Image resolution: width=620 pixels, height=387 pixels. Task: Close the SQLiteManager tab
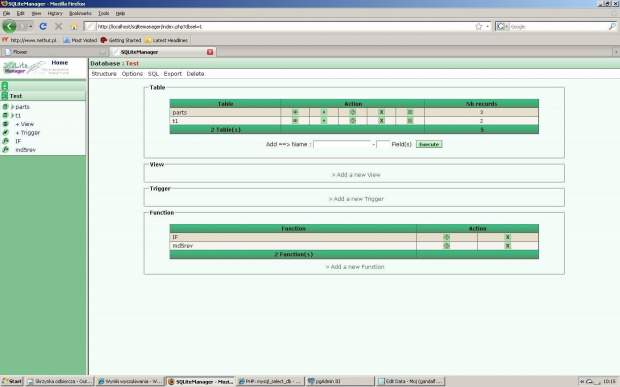click(210, 52)
